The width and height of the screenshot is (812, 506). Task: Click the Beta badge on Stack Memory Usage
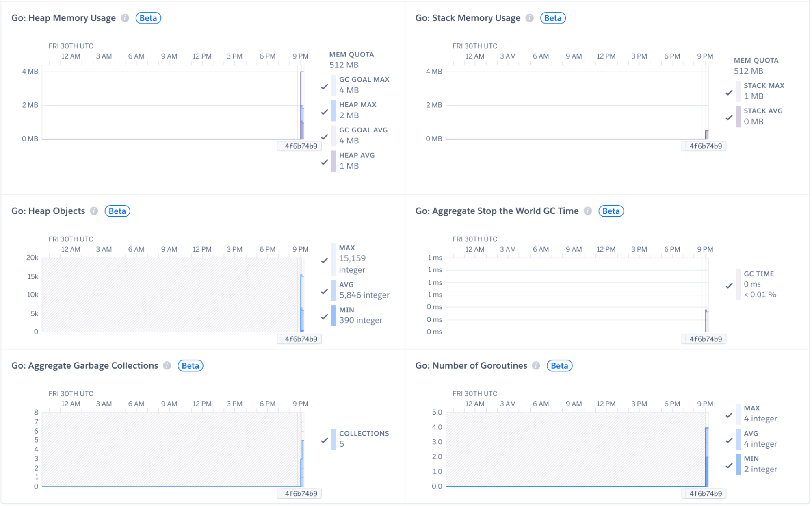coord(552,18)
